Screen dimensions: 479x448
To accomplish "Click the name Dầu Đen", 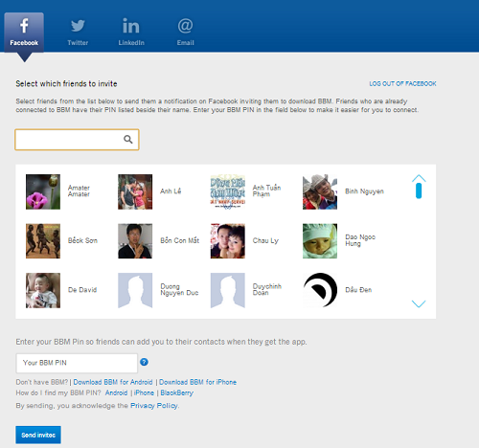I will (x=358, y=290).
